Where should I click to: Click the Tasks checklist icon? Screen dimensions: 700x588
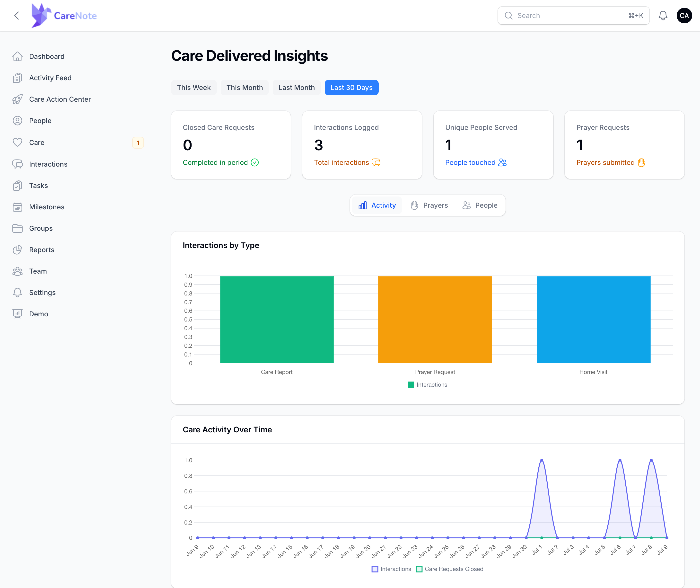17,186
